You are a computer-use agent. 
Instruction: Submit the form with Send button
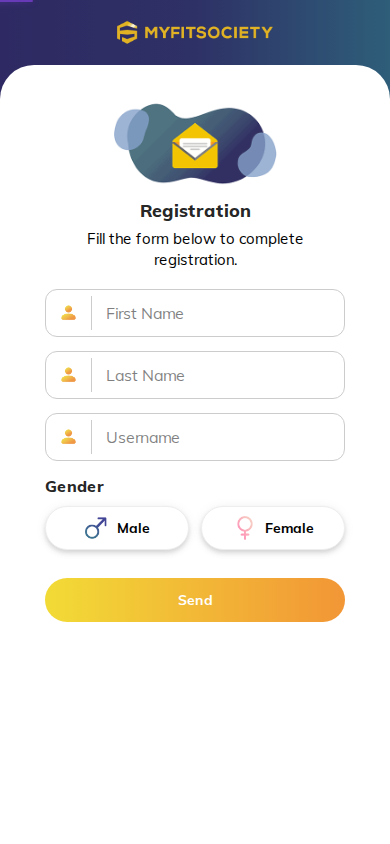click(x=195, y=600)
